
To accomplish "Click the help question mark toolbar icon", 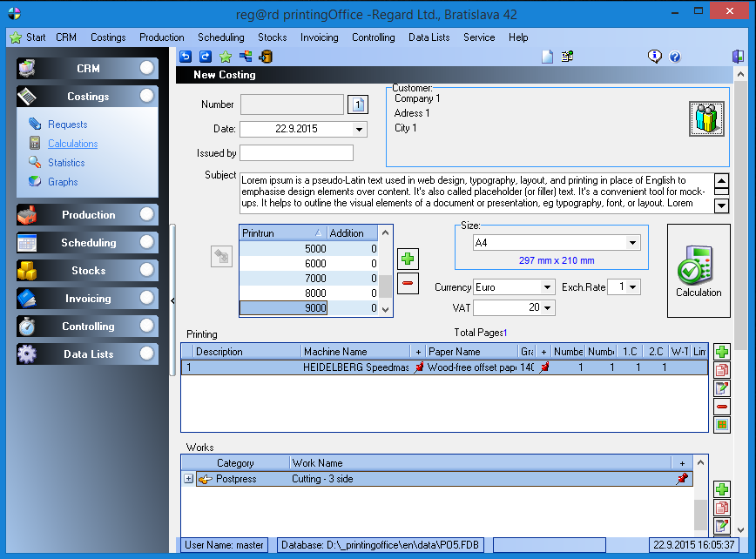I will click(674, 57).
